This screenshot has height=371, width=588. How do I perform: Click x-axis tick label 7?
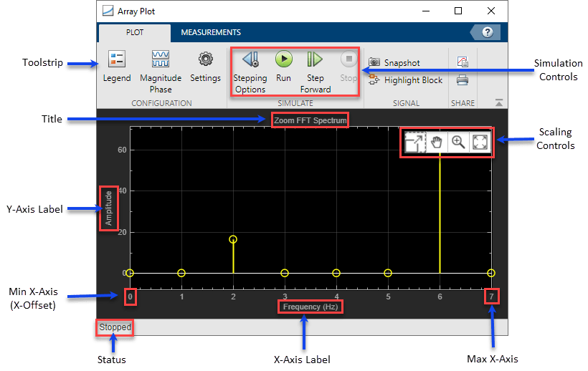491,297
